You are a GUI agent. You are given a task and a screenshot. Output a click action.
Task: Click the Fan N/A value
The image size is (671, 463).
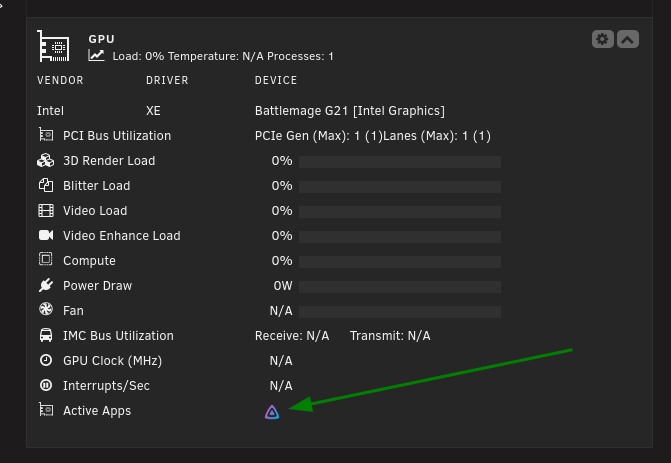tap(281, 311)
